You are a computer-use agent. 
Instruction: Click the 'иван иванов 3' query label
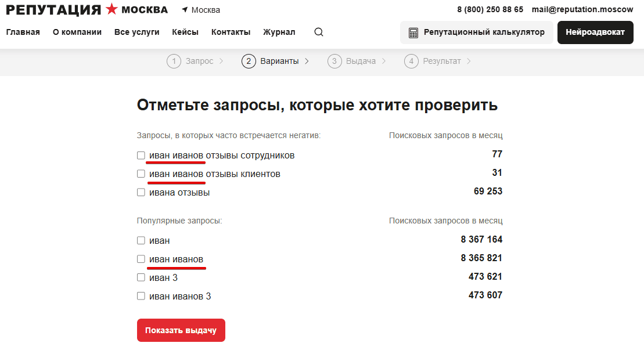tap(180, 296)
